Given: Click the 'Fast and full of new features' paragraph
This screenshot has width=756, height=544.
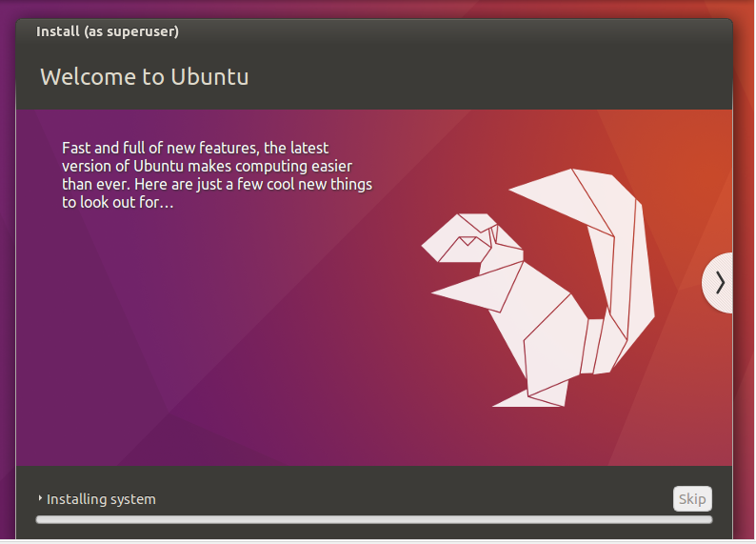Looking at the screenshot, I should point(217,175).
